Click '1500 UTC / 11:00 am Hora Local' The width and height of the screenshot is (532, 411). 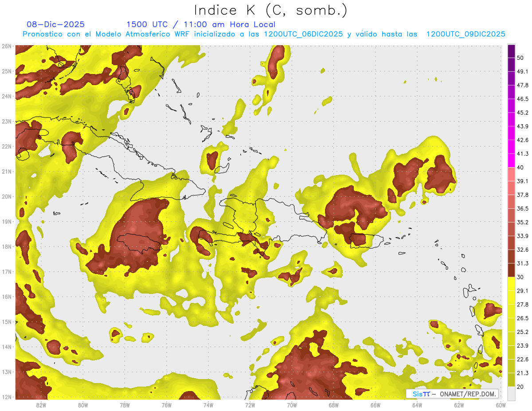[201, 24]
